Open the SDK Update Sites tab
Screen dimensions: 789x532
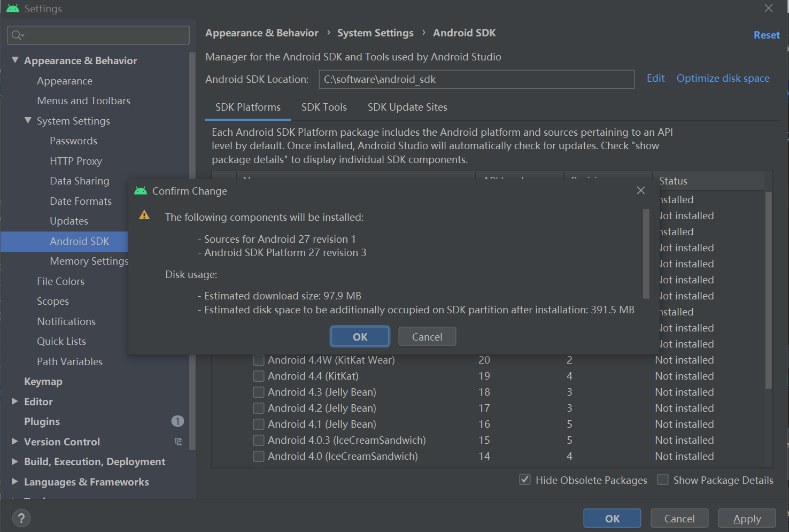pos(407,107)
